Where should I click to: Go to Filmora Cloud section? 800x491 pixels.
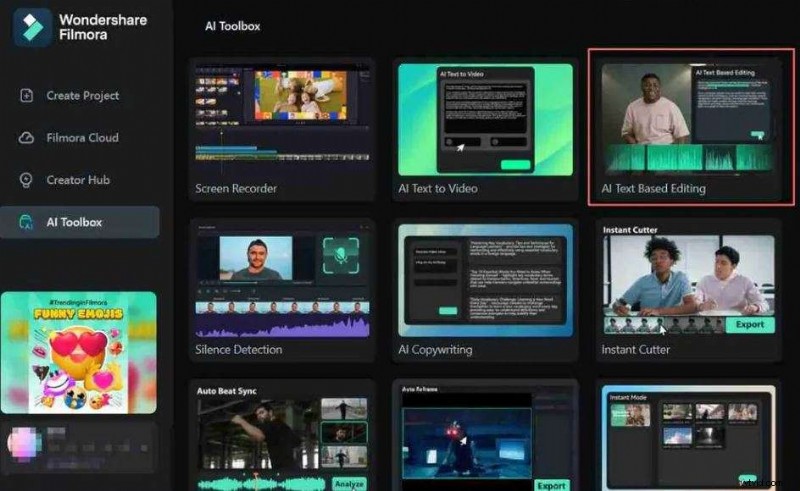tap(82, 138)
